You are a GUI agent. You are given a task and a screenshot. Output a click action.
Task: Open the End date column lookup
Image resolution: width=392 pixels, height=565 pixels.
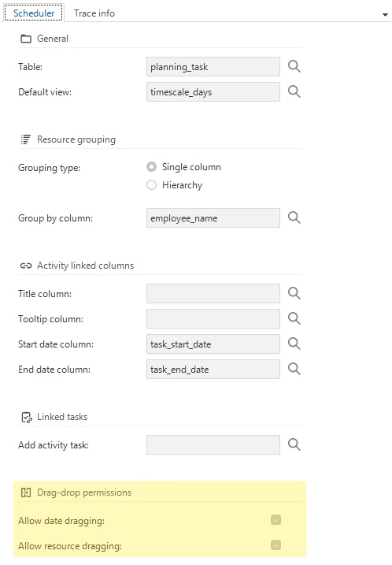[x=294, y=369]
